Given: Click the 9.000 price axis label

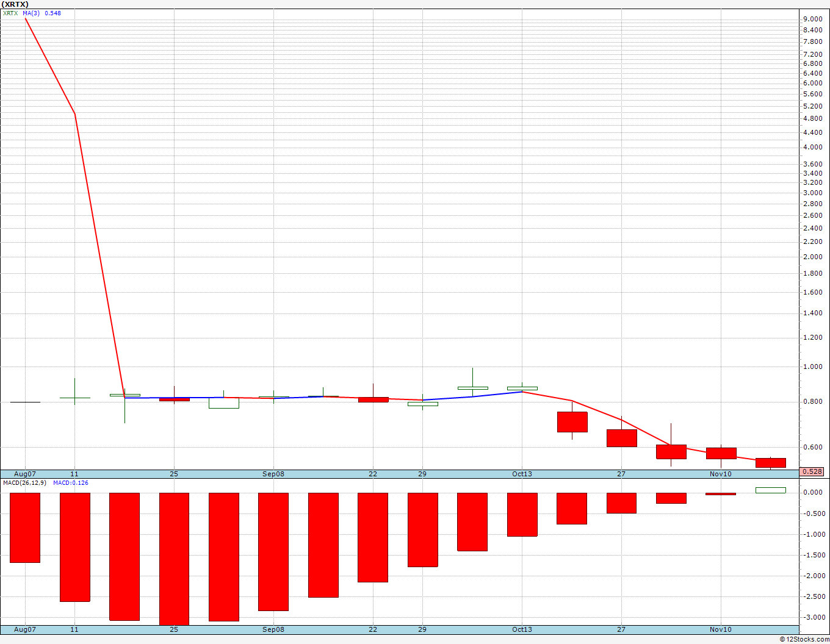Looking at the screenshot, I should pyautogui.click(x=812, y=19).
